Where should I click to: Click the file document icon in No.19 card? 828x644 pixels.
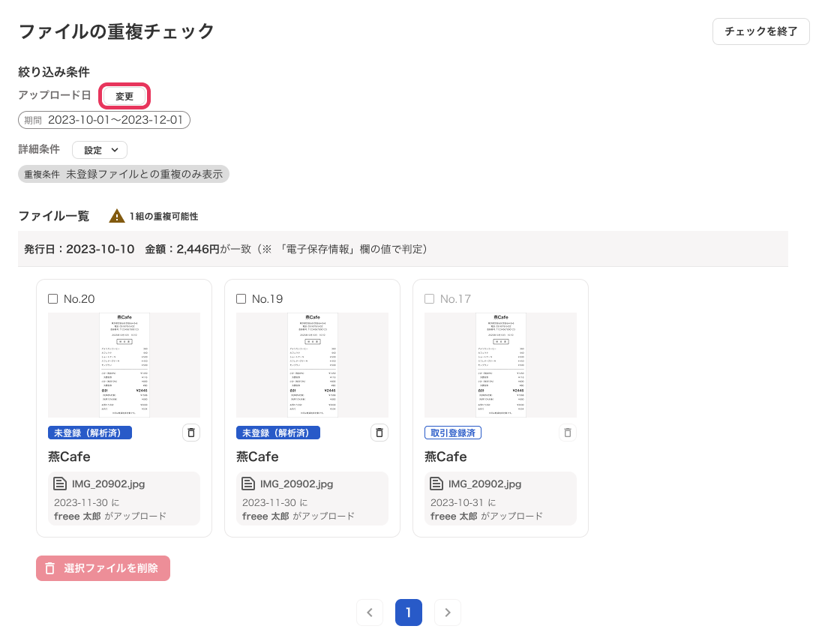tap(247, 484)
